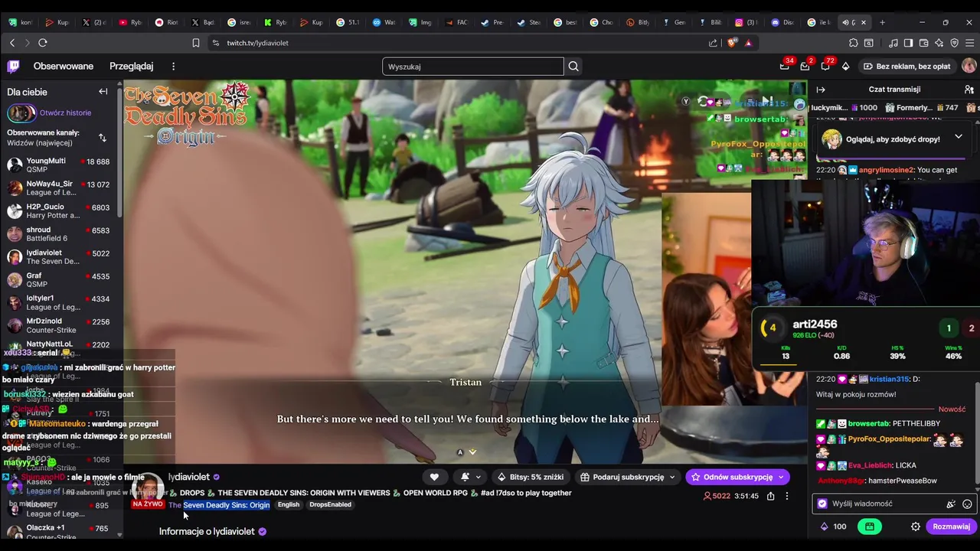
Task: Open notifications inbox with badge 2
Action: [x=805, y=67]
